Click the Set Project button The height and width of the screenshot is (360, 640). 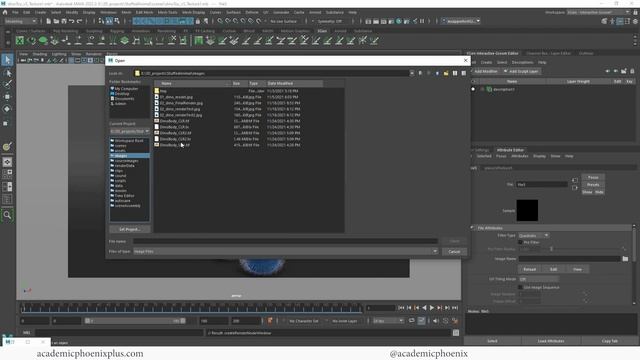pyautogui.click(x=130, y=229)
